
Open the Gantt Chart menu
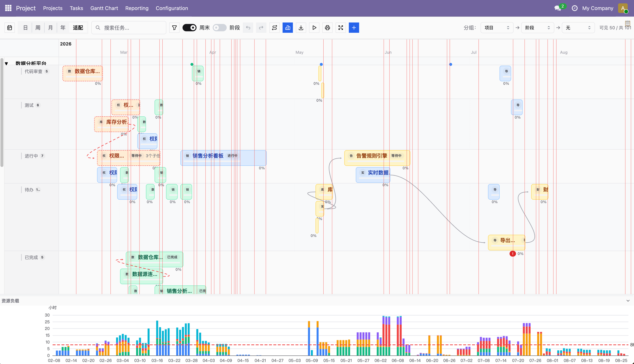click(x=104, y=8)
